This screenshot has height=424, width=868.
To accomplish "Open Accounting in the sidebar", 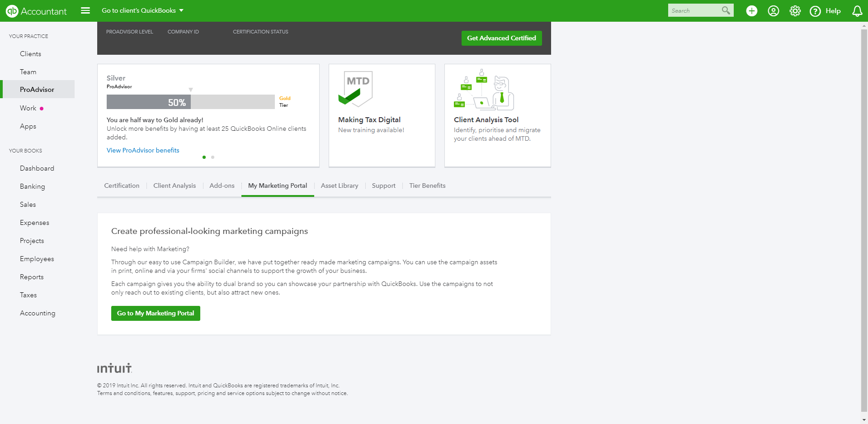I will point(38,313).
